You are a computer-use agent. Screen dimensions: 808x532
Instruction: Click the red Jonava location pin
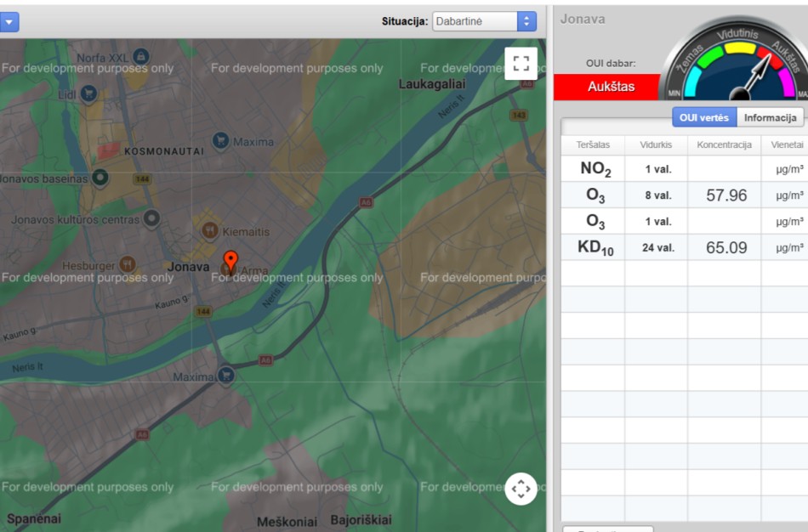pyautogui.click(x=230, y=259)
